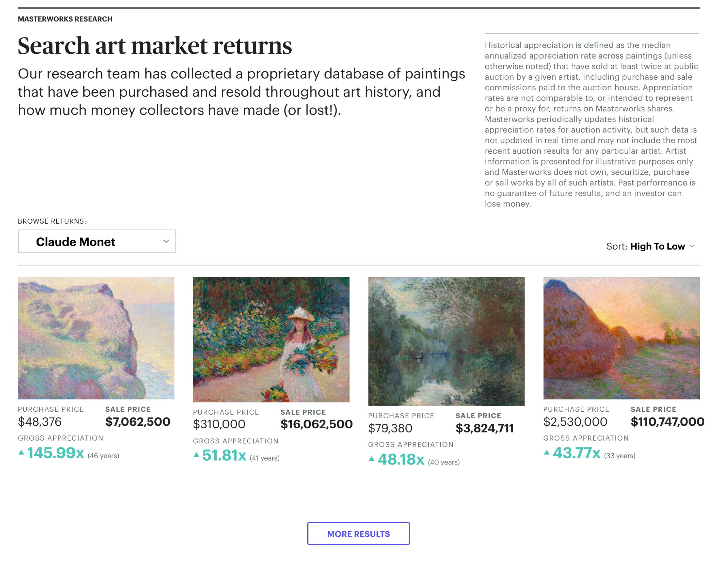
Task: Click the $48,376 purchase price
Action: [40, 422]
